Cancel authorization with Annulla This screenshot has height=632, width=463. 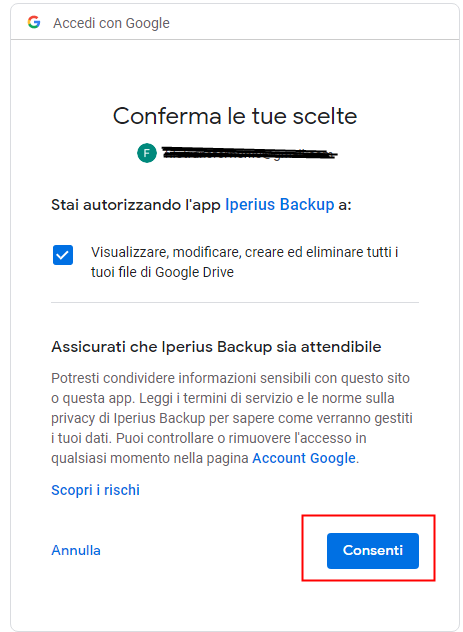(76, 551)
